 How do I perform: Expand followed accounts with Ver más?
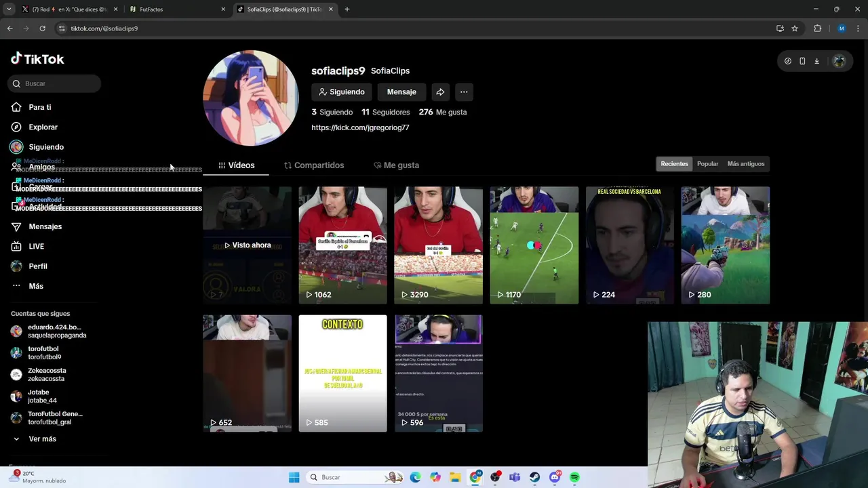[x=34, y=439]
